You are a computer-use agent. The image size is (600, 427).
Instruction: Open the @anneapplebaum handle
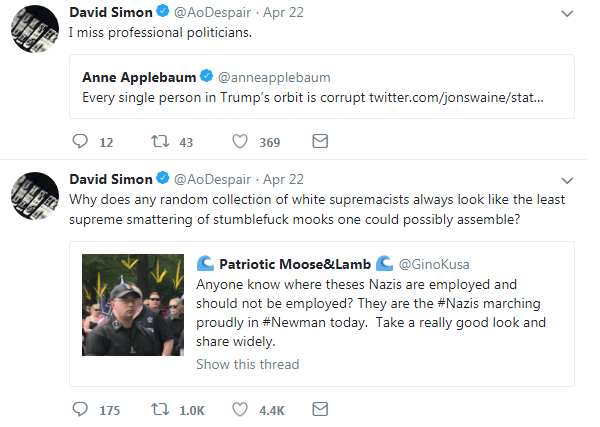274,77
